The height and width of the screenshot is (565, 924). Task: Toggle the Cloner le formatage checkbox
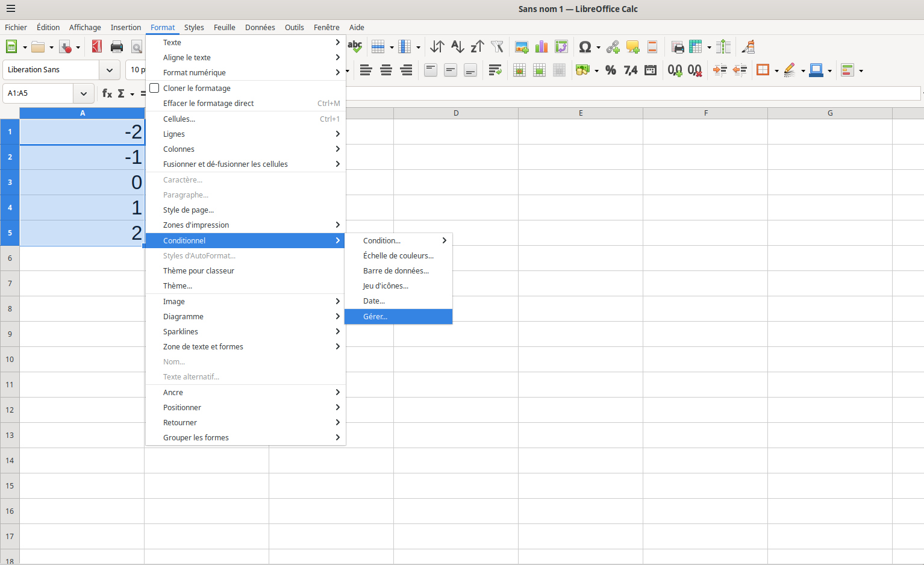pyautogui.click(x=155, y=88)
